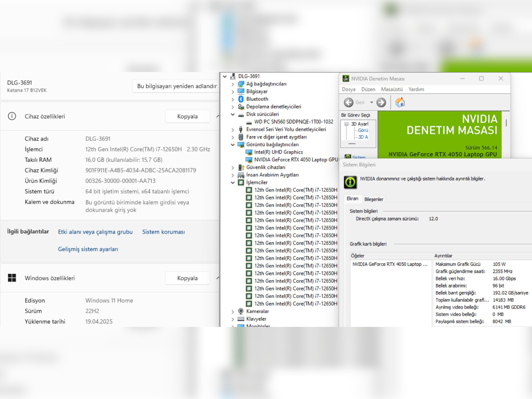Image resolution: width=532 pixels, height=399 pixels.
Task: Click Bu bilgisayarı yeniden adlandır button
Action: tap(176, 86)
